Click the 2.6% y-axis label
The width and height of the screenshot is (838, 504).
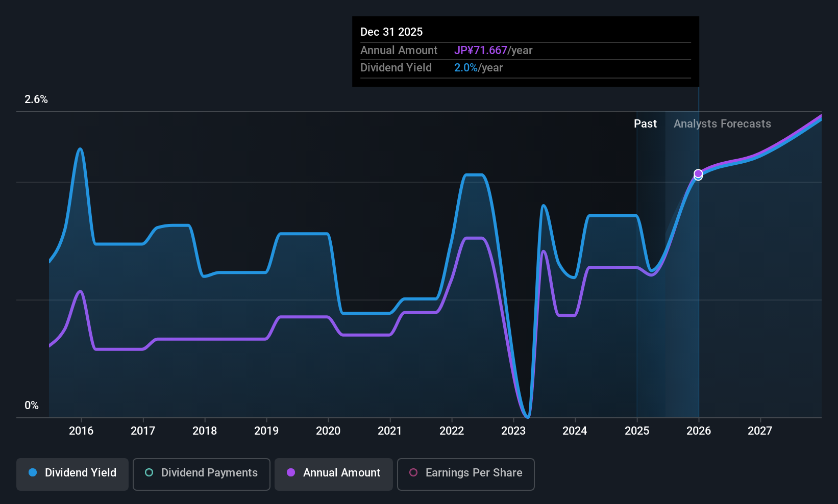36,99
